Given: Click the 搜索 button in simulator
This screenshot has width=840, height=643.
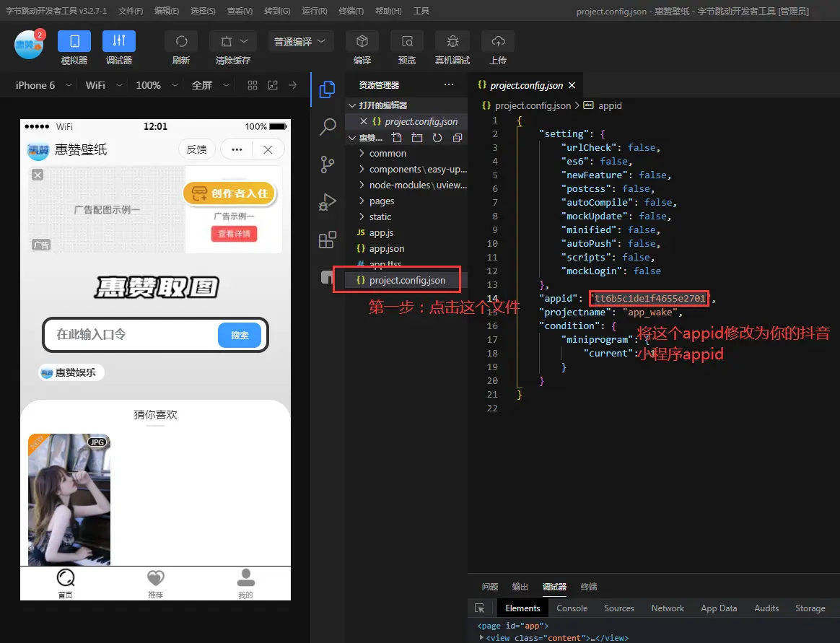Looking at the screenshot, I should point(240,335).
